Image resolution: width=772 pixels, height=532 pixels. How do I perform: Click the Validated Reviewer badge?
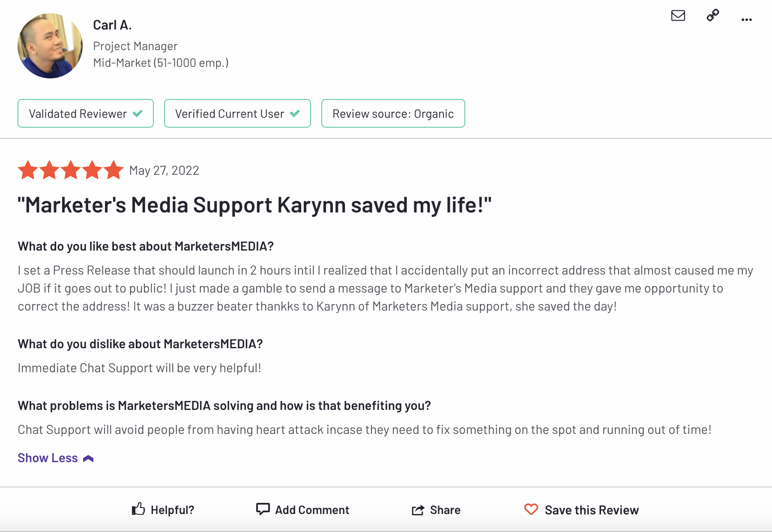point(86,114)
